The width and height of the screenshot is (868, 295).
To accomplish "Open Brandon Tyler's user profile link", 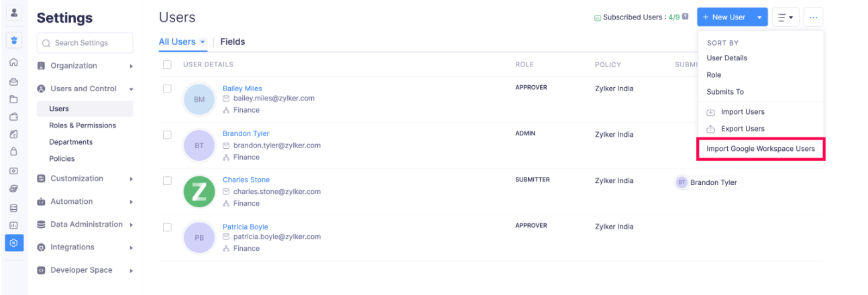I will pyautogui.click(x=246, y=134).
